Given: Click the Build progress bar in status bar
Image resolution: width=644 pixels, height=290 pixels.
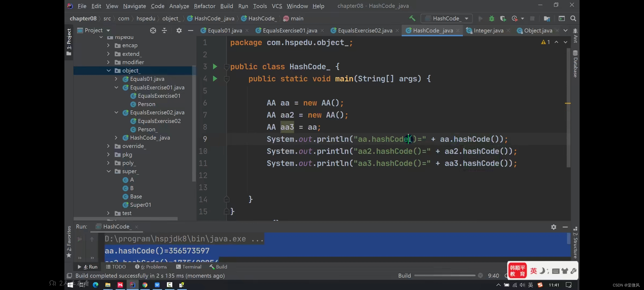Looking at the screenshot, I should coord(445,275).
